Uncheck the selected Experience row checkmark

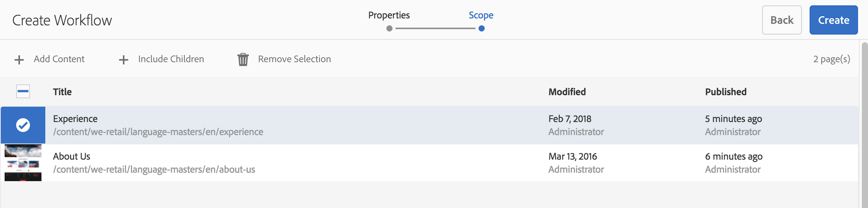pyautogui.click(x=23, y=125)
